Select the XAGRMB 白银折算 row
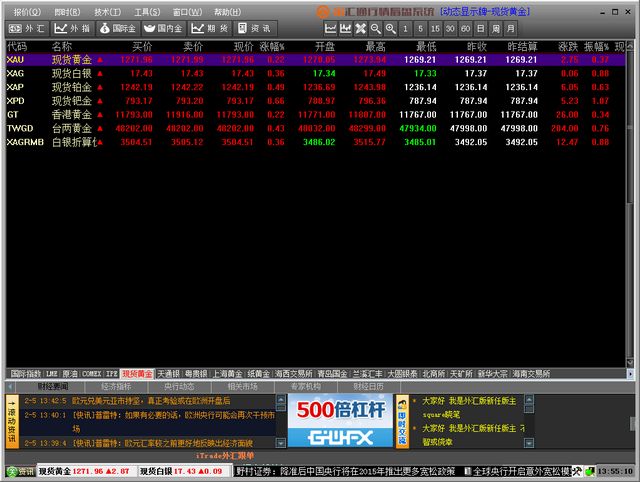 [315, 142]
